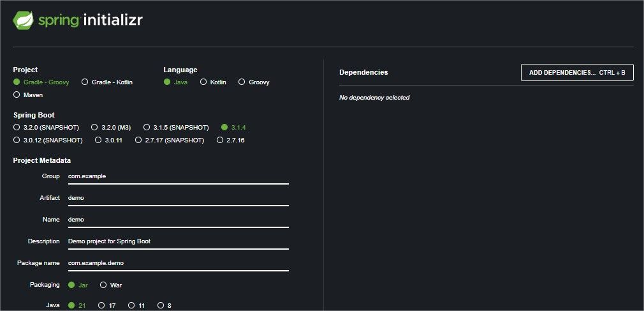Choose Spring Boot 3.2.0 (M3)

tap(111, 128)
